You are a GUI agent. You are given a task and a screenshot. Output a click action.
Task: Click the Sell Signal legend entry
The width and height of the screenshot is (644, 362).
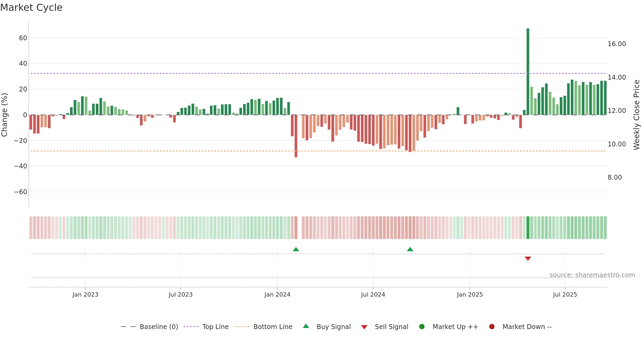[x=385, y=327]
